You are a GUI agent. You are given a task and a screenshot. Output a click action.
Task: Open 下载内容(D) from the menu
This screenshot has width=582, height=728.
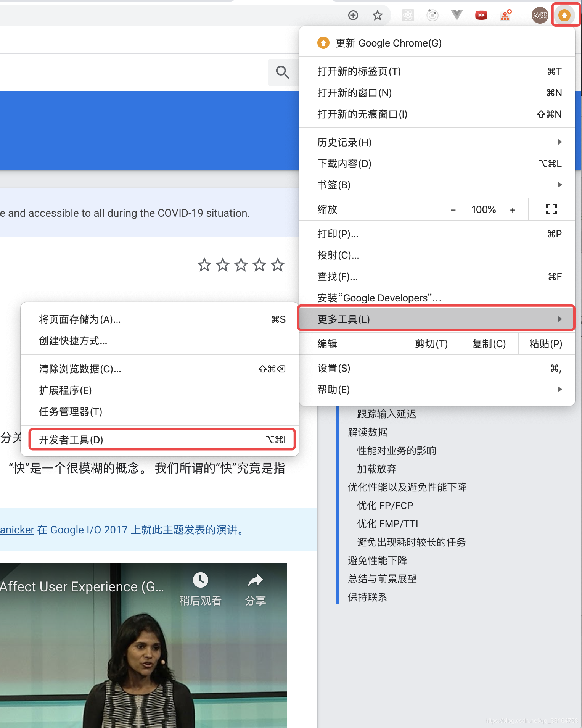(437, 164)
